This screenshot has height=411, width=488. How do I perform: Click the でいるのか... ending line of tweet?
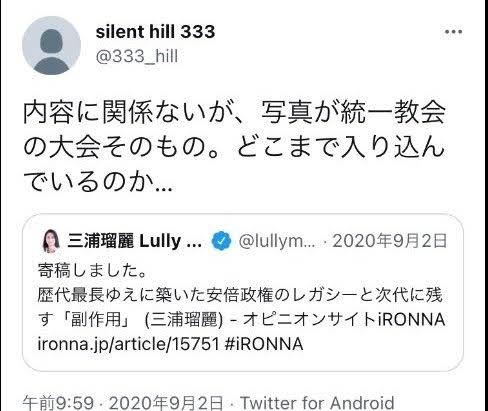point(98,182)
